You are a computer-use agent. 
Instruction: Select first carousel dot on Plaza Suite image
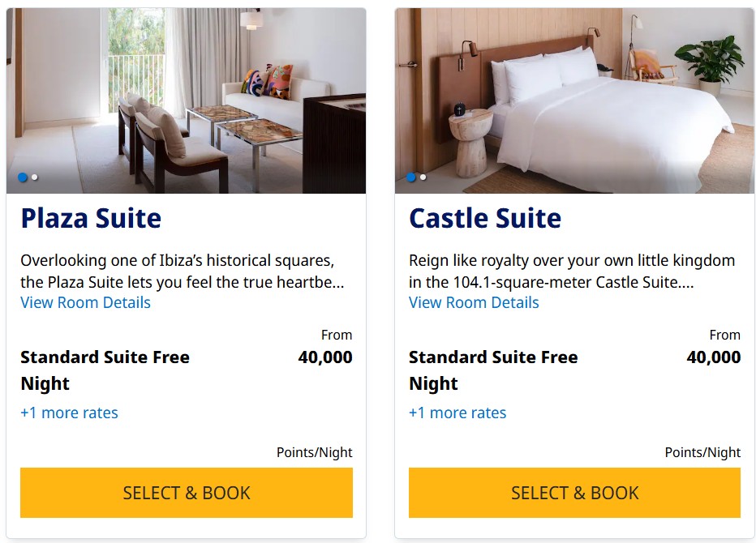click(23, 177)
